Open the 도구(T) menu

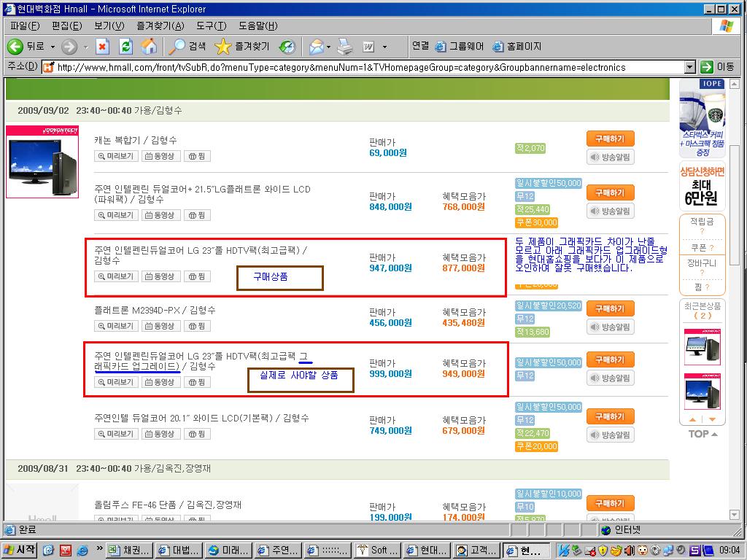pyautogui.click(x=211, y=26)
